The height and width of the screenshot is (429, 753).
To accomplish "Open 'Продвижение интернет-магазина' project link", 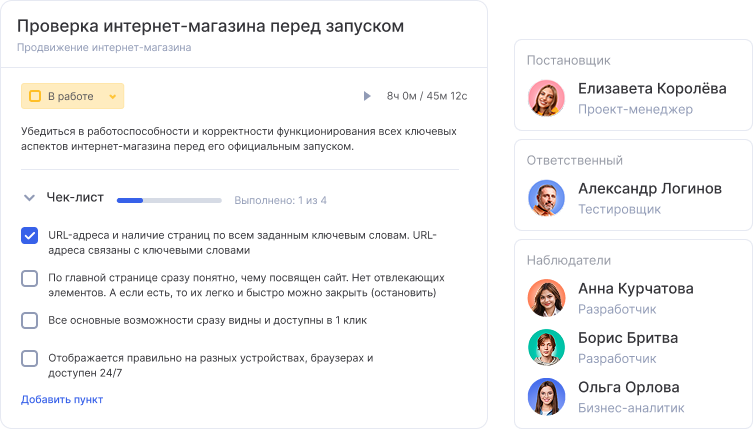I will tap(104, 47).
